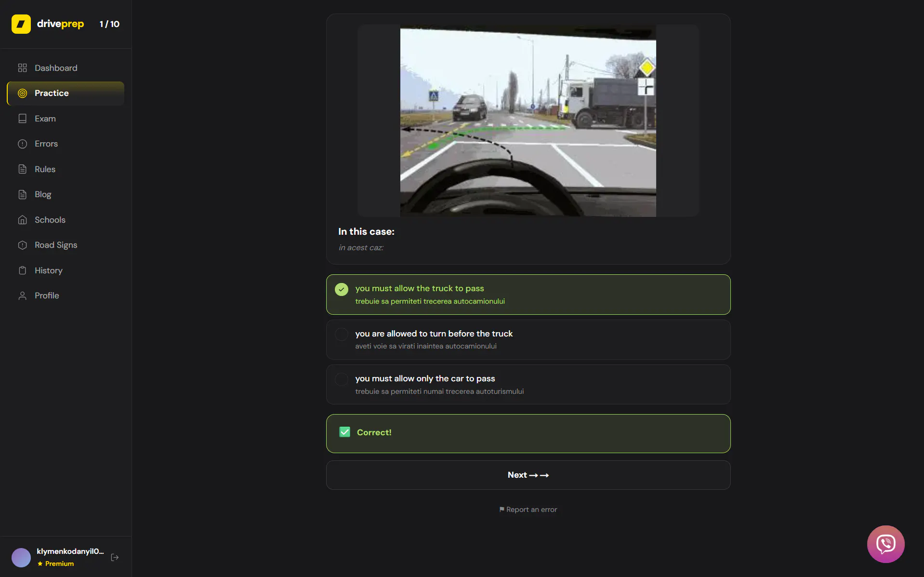Open Road Signs reference
Screen dimensions: 924x577
[66, 245]
